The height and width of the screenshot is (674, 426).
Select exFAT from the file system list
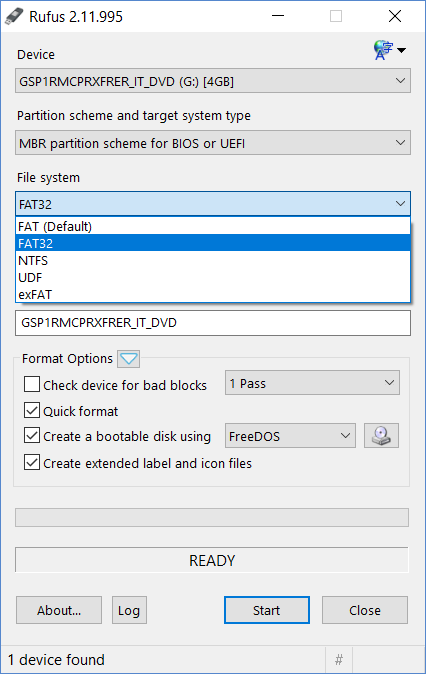tap(213, 294)
